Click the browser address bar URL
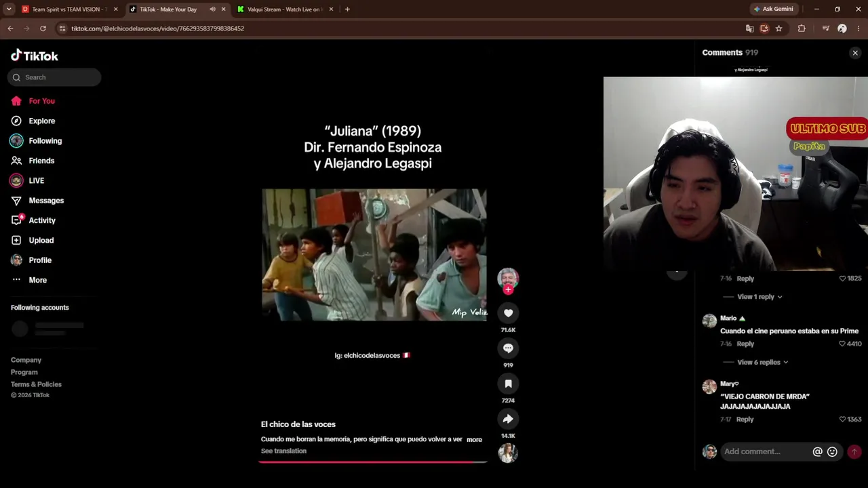868x488 pixels. coord(157,28)
